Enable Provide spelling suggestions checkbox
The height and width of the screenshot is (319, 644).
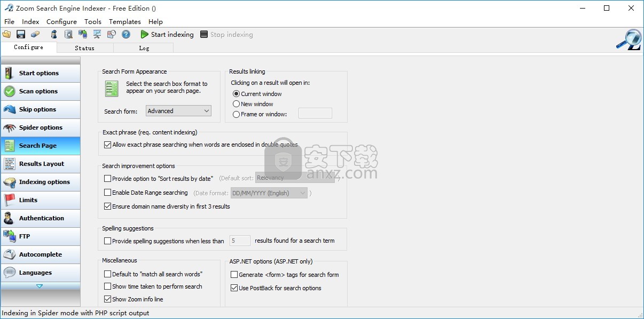pyautogui.click(x=108, y=241)
